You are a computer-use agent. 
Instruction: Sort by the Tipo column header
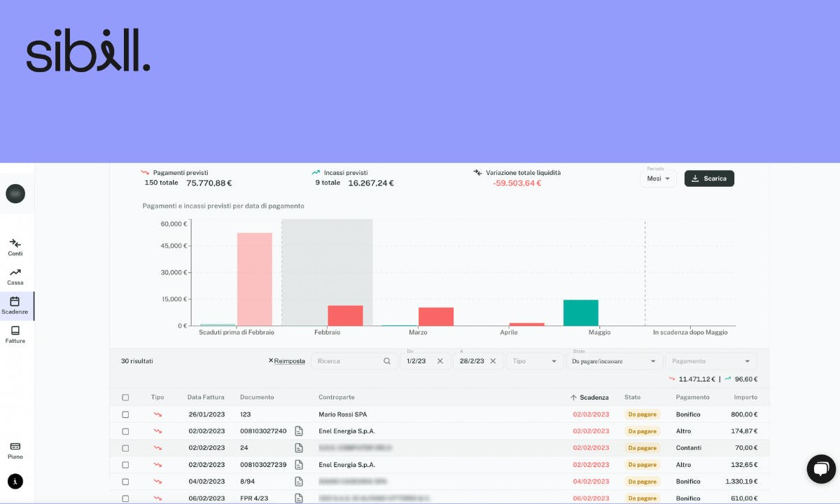tap(157, 398)
